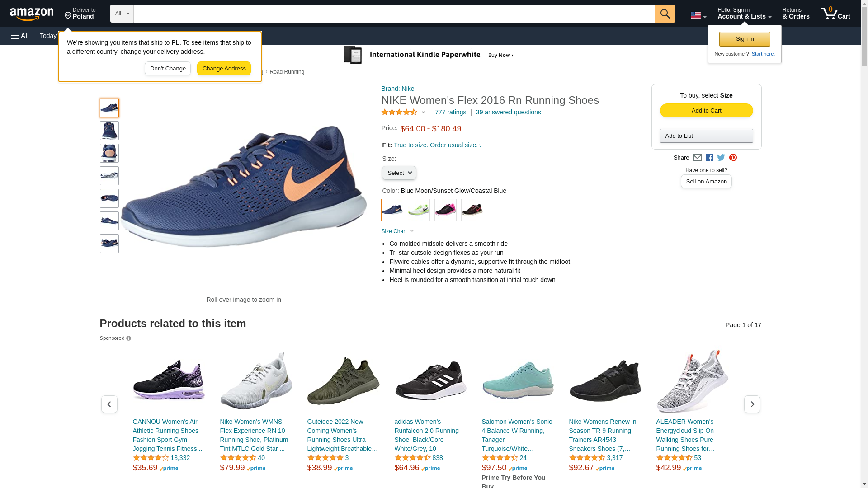Click the Change Address button

pyautogui.click(x=224, y=69)
